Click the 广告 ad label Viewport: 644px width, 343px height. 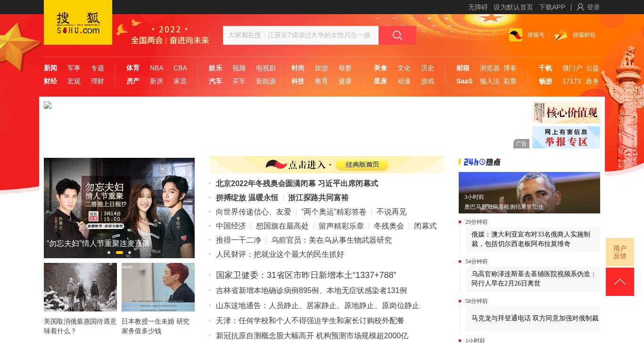click(x=521, y=144)
